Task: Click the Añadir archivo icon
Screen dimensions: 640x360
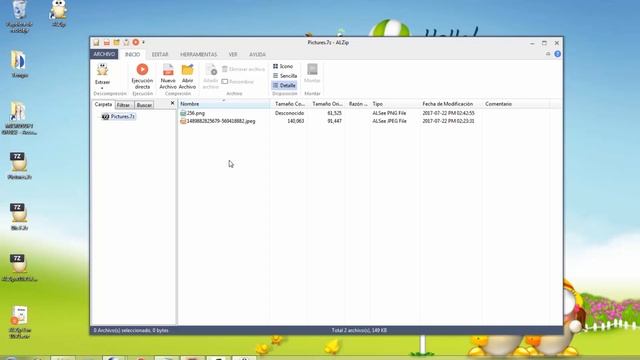Action: [211, 70]
